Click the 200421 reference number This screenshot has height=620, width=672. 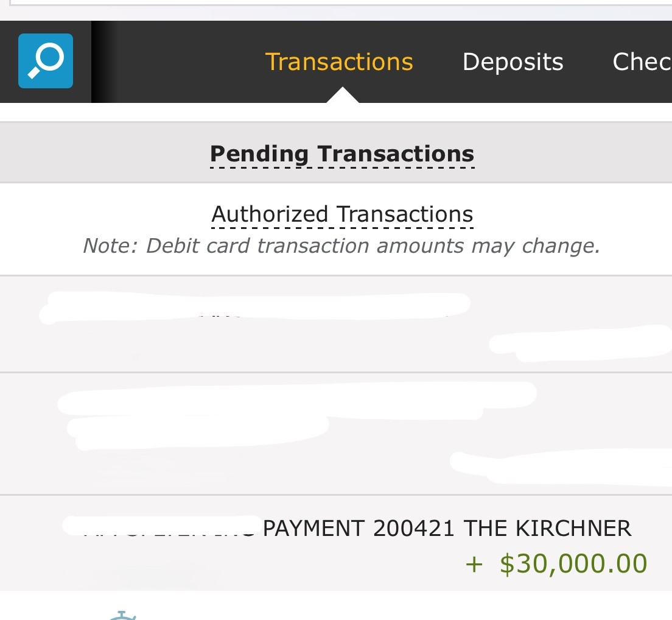[413, 528]
